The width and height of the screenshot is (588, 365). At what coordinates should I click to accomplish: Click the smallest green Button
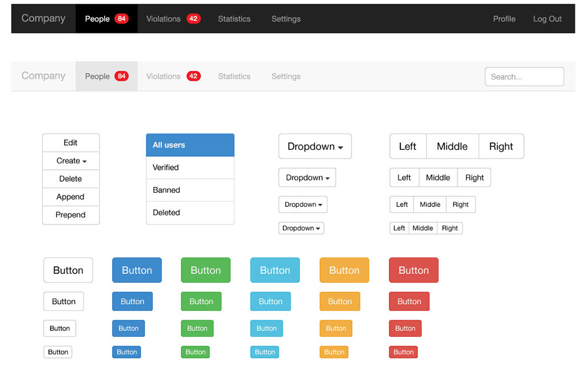pos(195,351)
